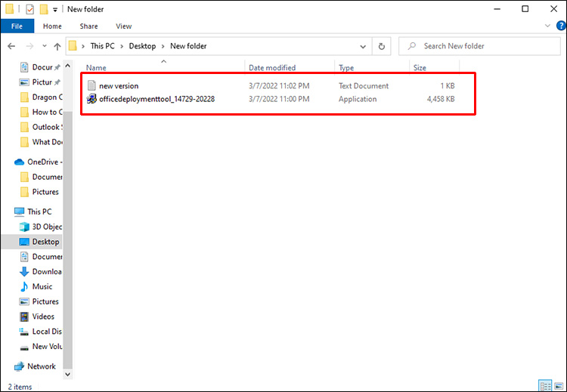Select This PC in the address breadcrumb
The width and height of the screenshot is (567, 392).
[x=102, y=46]
